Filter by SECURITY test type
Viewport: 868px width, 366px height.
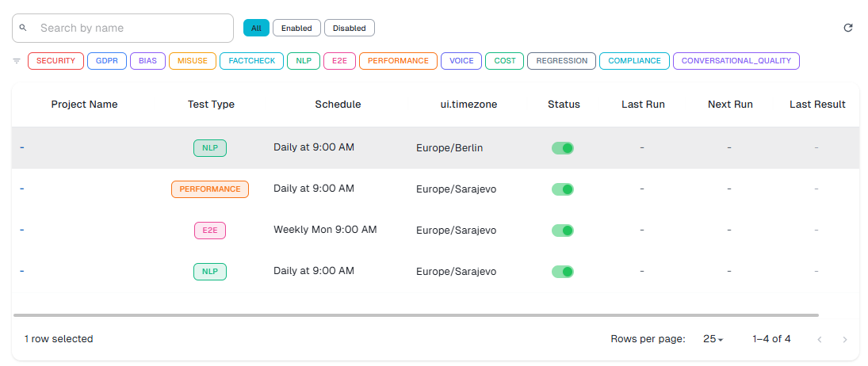(55, 61)
